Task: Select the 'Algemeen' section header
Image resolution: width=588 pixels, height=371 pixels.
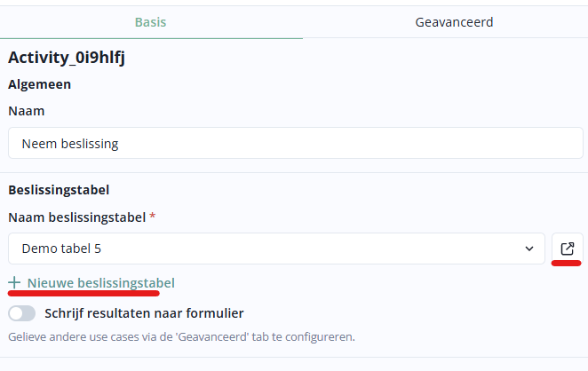Action: [40, 85]
